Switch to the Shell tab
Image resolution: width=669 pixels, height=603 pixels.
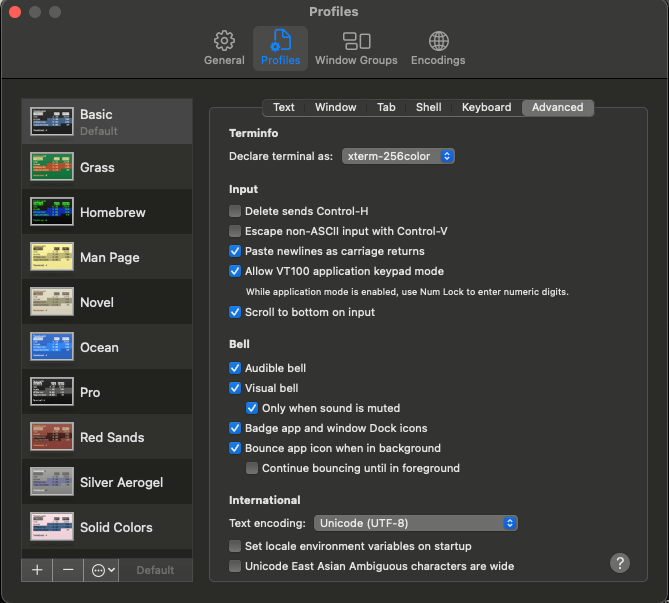pyautogui.click(x=428, y=107)
